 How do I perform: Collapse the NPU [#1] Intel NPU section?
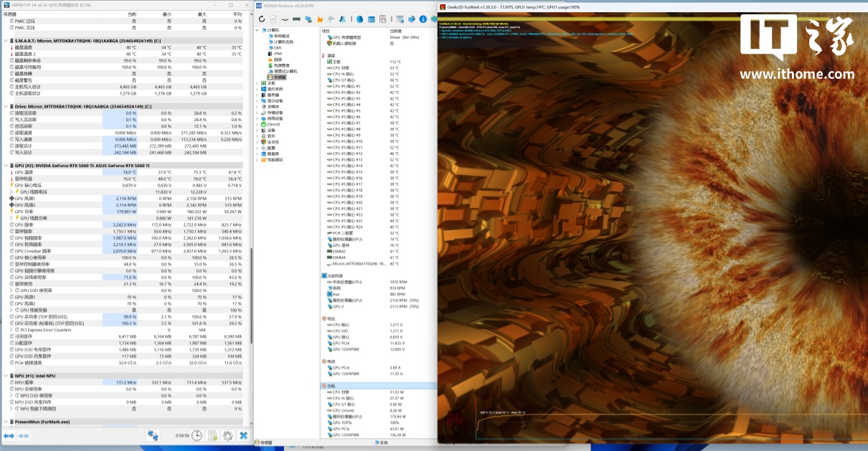click(x=4, y=376)
